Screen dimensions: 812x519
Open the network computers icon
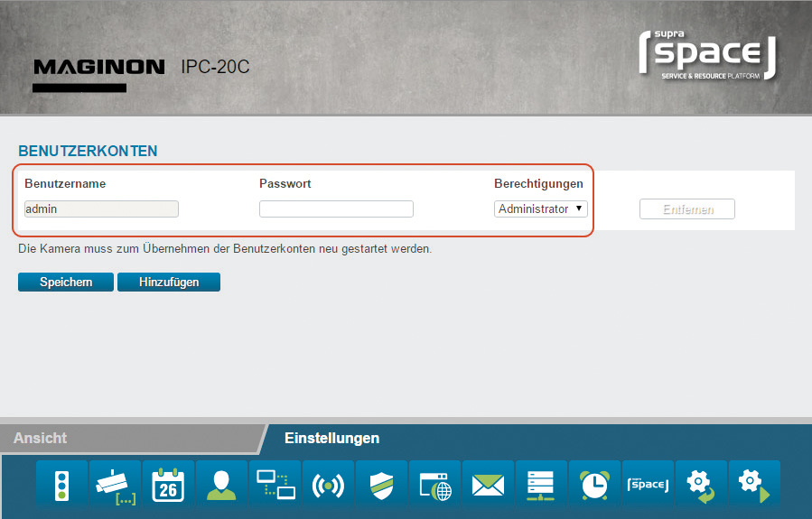click(275, 485)
